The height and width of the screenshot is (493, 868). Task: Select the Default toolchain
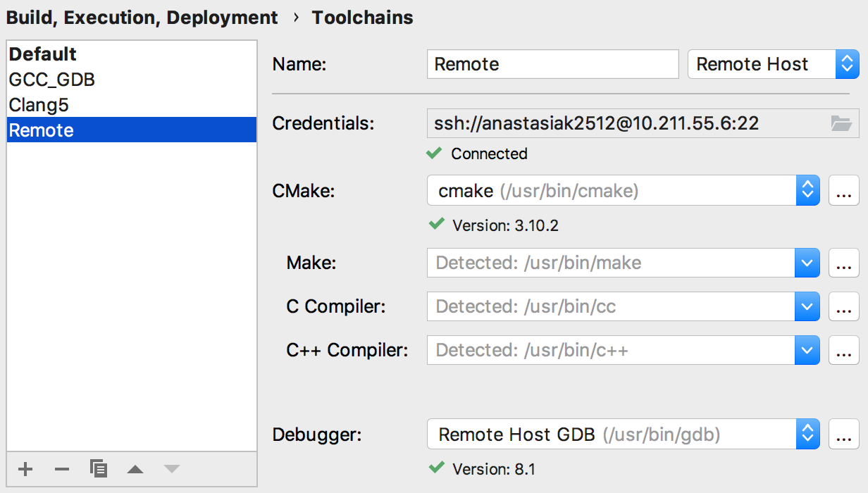pos(43,54)
